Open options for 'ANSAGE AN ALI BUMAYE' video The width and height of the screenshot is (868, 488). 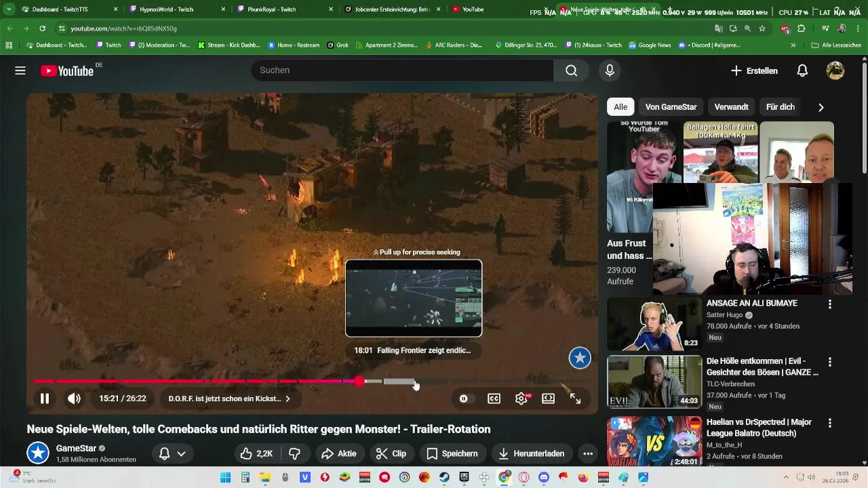tap(829, 305)
